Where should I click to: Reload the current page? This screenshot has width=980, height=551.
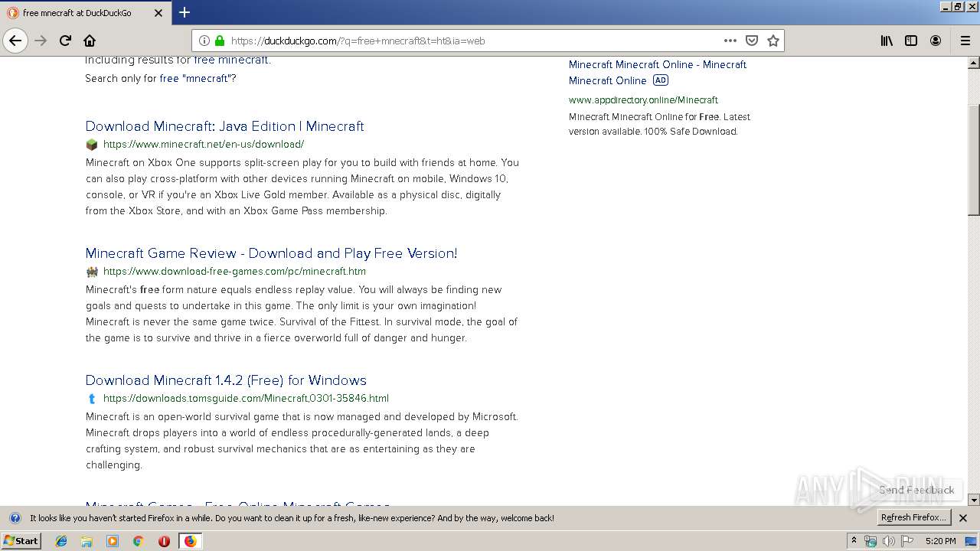65,41
